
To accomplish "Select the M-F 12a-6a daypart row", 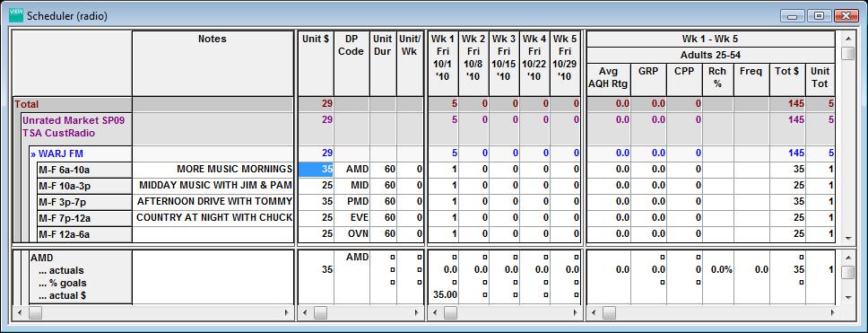I will [84, 234].
